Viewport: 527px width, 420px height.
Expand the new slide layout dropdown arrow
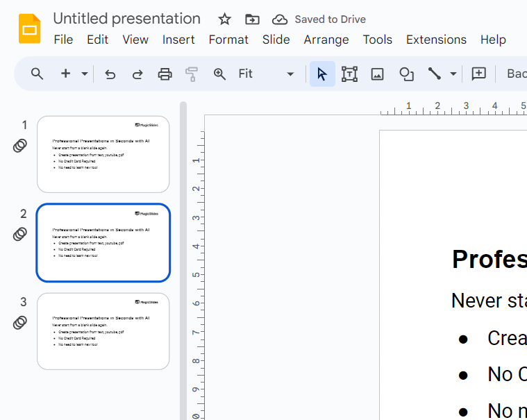point(85,74)
